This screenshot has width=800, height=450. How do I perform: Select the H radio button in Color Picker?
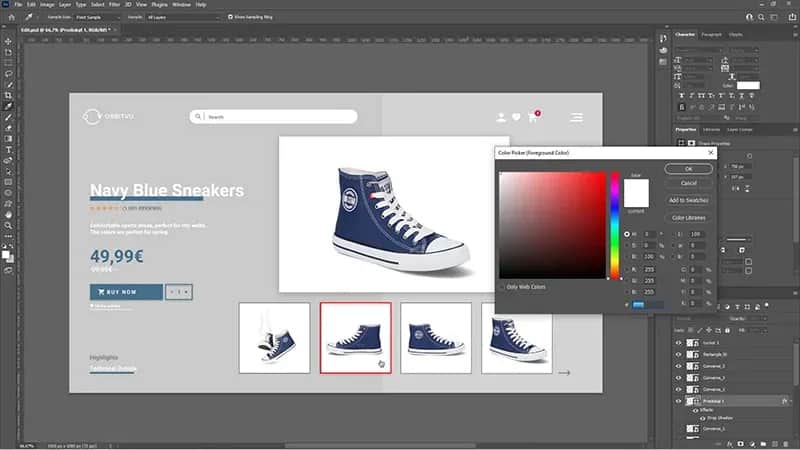[x=627, y=233]
